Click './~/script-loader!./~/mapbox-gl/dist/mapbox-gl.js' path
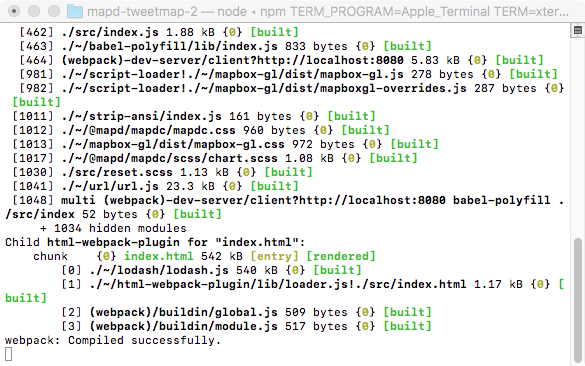Viewport: 585px width, 366px height. [232, 74]
